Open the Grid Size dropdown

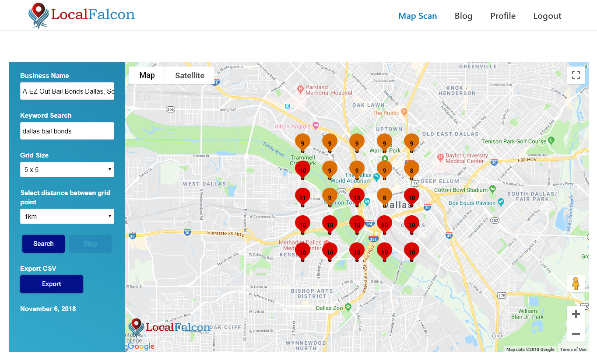pos(67,170)
